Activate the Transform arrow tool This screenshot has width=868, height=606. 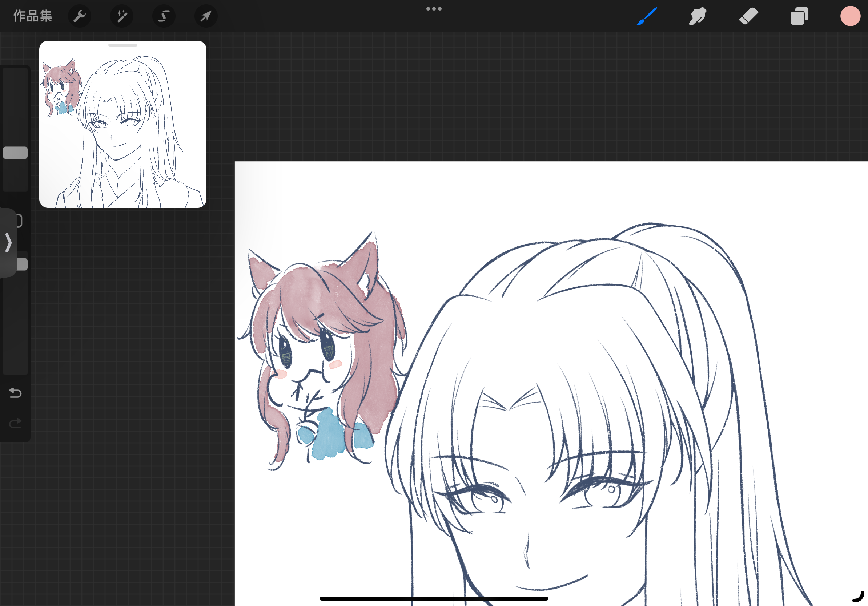pos(206,16)
